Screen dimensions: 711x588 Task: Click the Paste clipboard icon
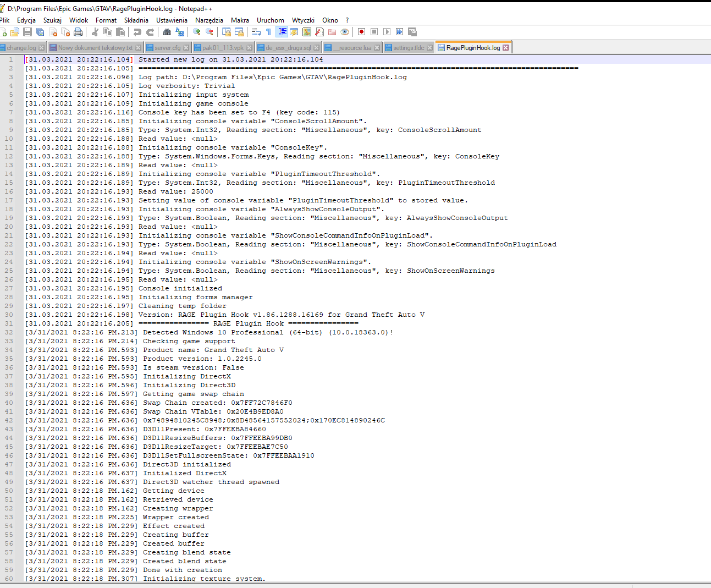[x=120, y=32]
